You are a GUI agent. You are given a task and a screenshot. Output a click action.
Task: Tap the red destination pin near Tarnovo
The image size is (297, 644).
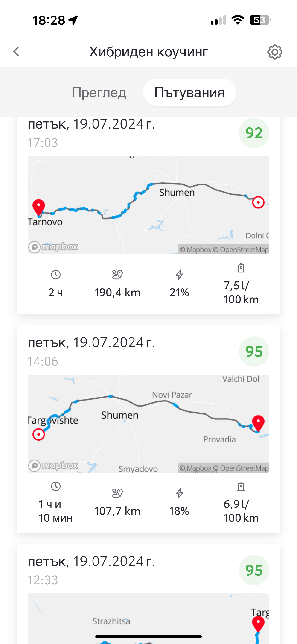point(39,207)
